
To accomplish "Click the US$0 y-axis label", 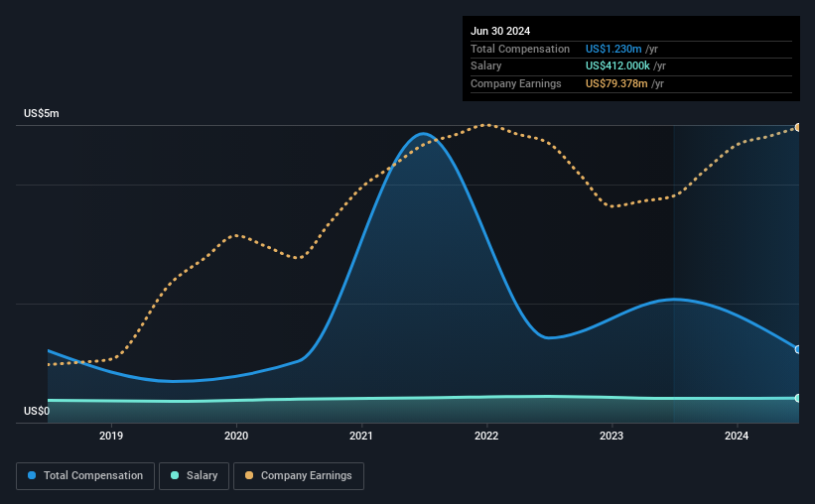I will pos(37,411).
